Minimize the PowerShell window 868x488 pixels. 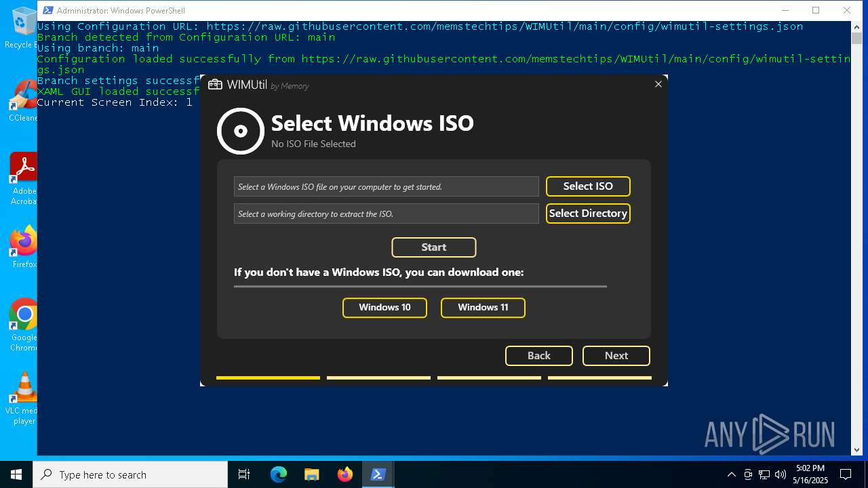coord(785,10)
